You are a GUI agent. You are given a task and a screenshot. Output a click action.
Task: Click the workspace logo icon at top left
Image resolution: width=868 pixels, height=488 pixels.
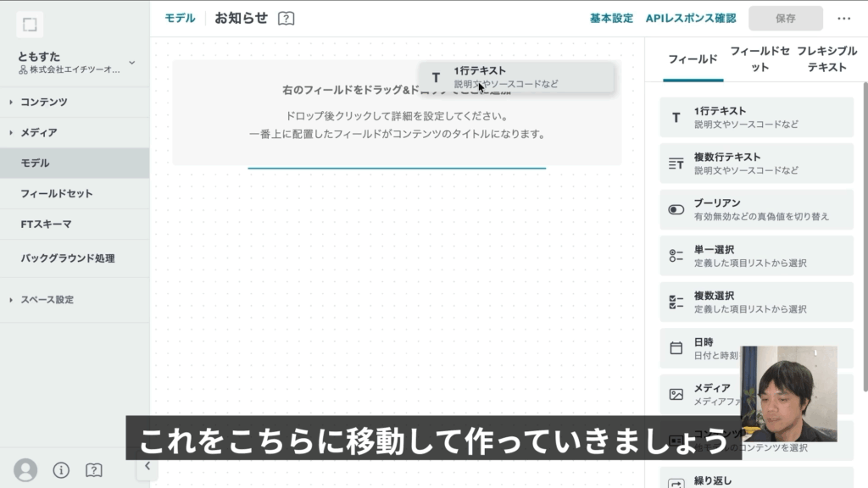click(x=30, y=25)
